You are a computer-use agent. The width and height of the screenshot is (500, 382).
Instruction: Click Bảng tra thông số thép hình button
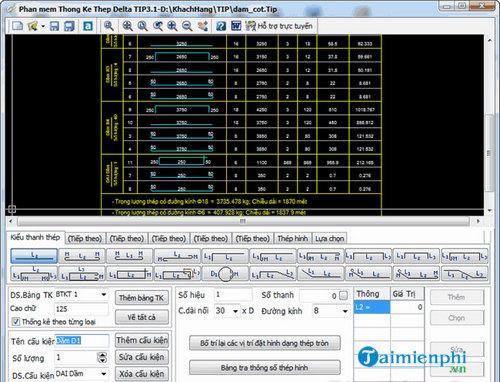pyautogui.click(x=265, y=368)
